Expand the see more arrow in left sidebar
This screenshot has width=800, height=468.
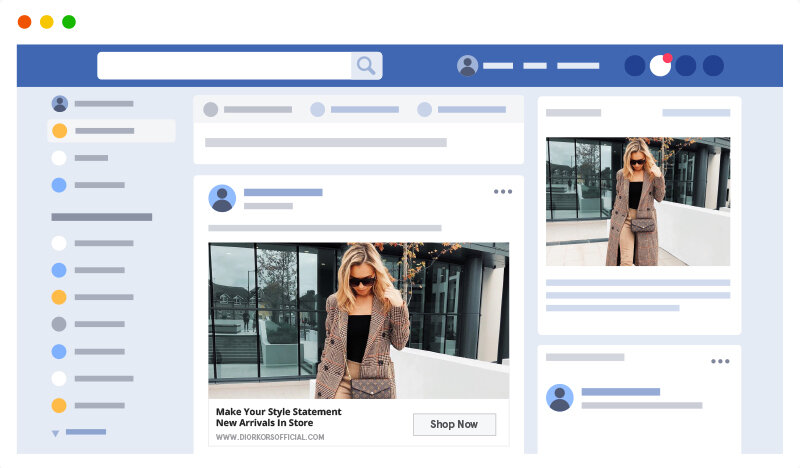pyautogui.click(x=56, y=433)
